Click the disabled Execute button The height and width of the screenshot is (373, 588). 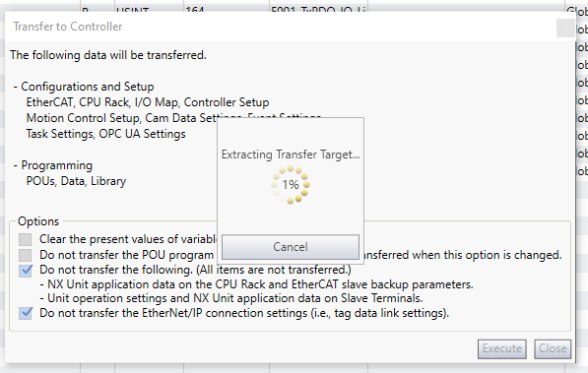[501, 348]
